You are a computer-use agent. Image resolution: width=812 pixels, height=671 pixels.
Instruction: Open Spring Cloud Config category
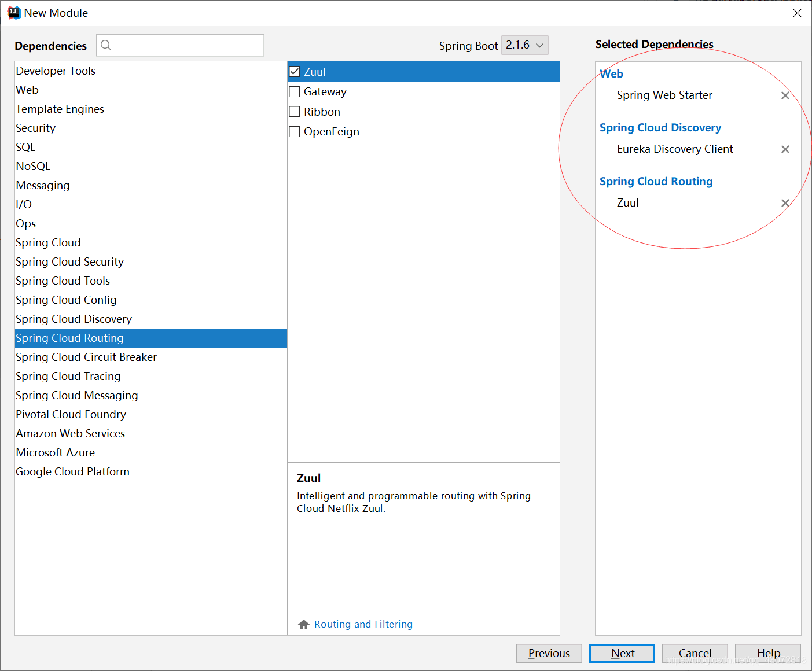[151, 300]
